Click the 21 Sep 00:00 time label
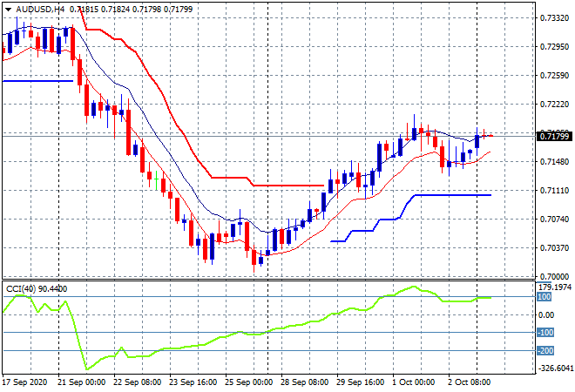This screenshot has width=575, height=392. point(81,382)
